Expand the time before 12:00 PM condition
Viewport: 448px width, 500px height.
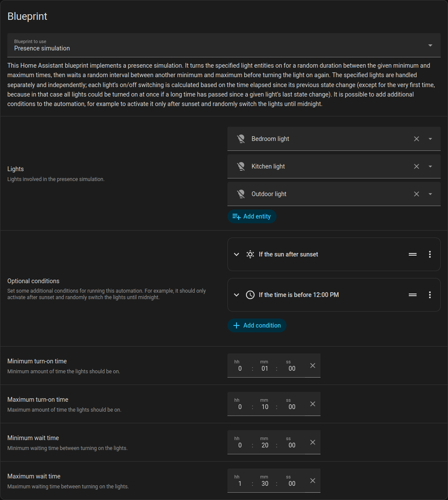pos(236,295)
